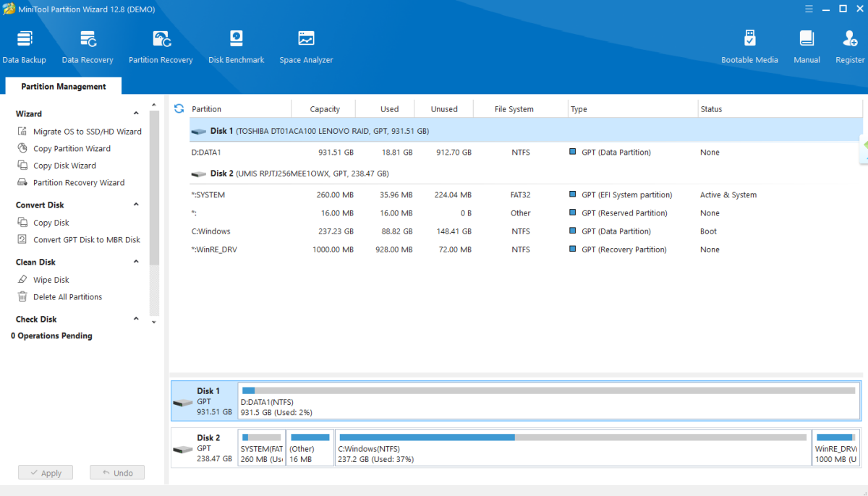The height and width of the screenshot is (496, 868).
Task: Click the Convert GPT Disk to MBR icon
Action: [x=22, y=239]
